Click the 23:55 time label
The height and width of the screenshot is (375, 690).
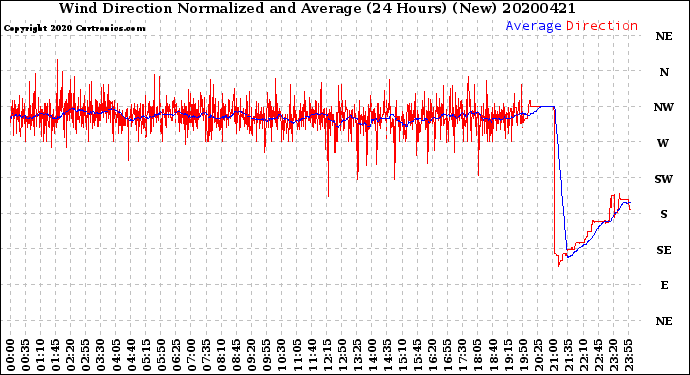628,355
